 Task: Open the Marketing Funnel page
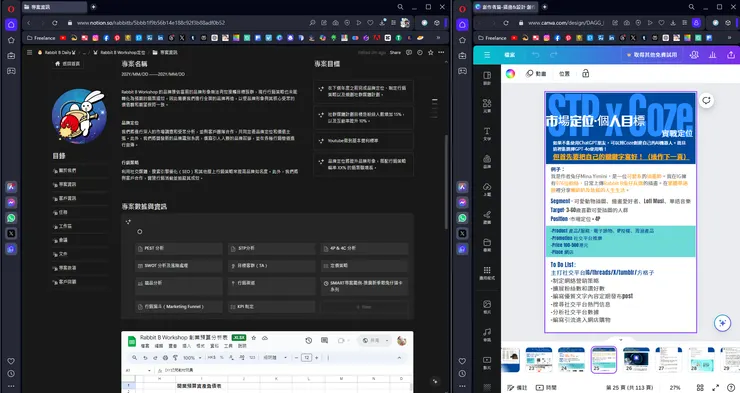(179, 307)
